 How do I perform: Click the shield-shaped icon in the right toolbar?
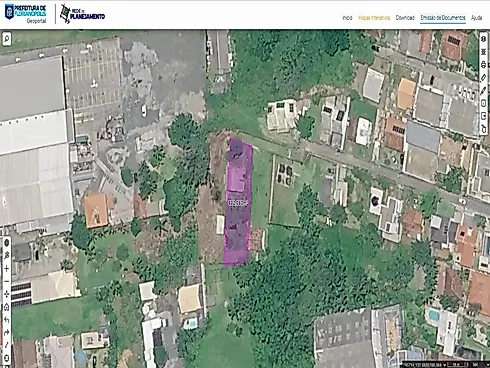point(484,103)
